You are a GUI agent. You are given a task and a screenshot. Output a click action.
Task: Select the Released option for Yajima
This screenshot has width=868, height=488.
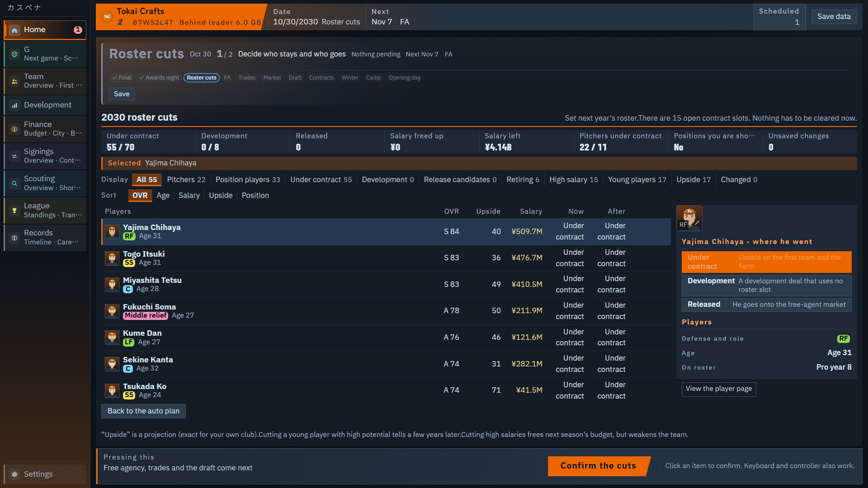point(766,305)
